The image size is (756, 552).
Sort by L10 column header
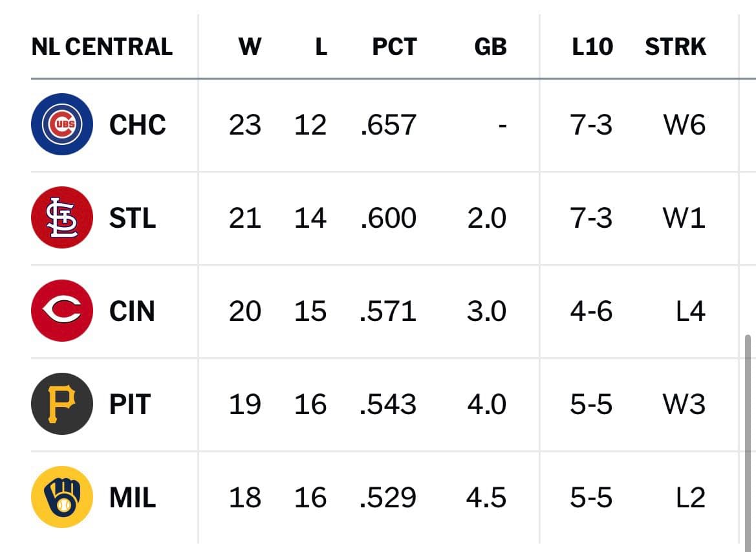click(x=592, y=47)
